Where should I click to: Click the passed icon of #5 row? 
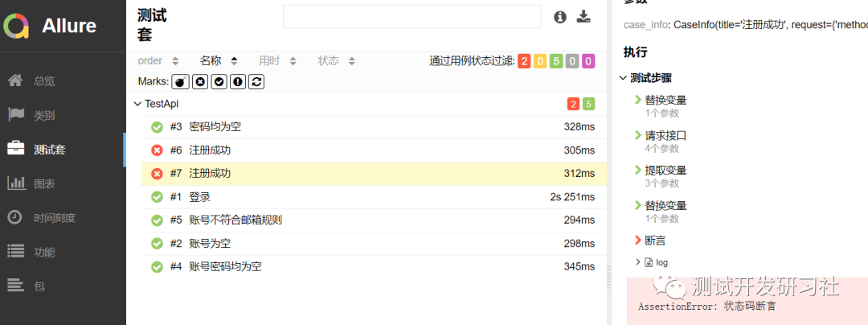(157, 220)
